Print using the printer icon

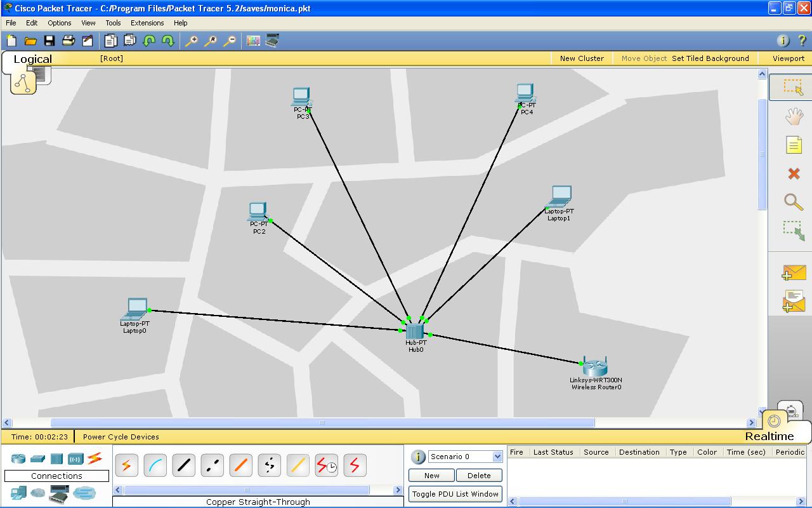point(69,41)
